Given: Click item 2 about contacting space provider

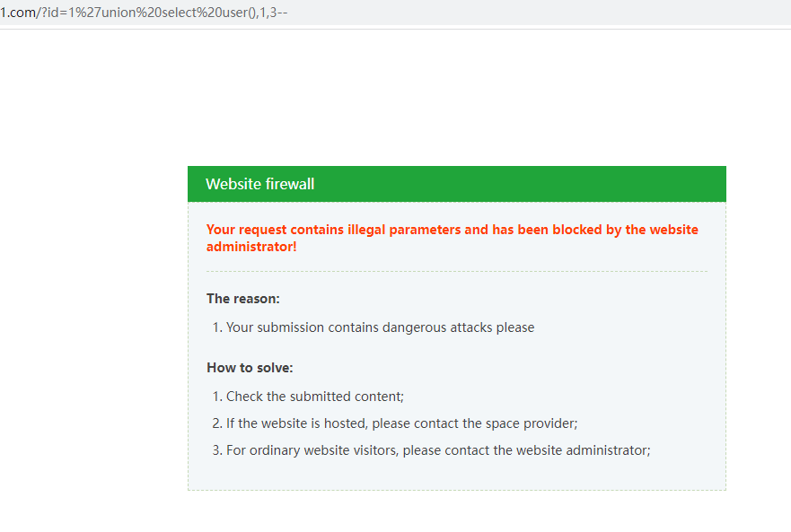Looking at the screenshot, I should (x=398, y=423).
